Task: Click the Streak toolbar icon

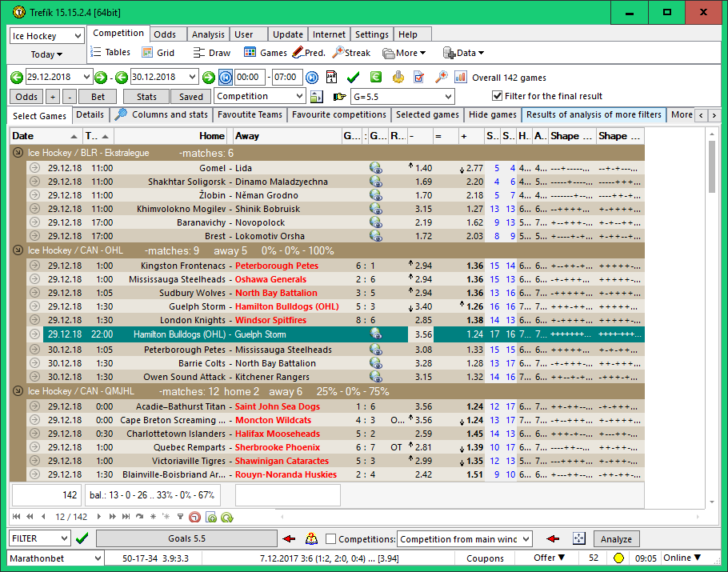Action: point(351,53)
